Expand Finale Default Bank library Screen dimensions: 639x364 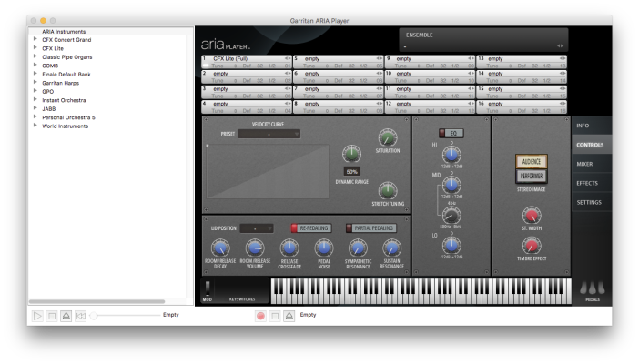35,74
